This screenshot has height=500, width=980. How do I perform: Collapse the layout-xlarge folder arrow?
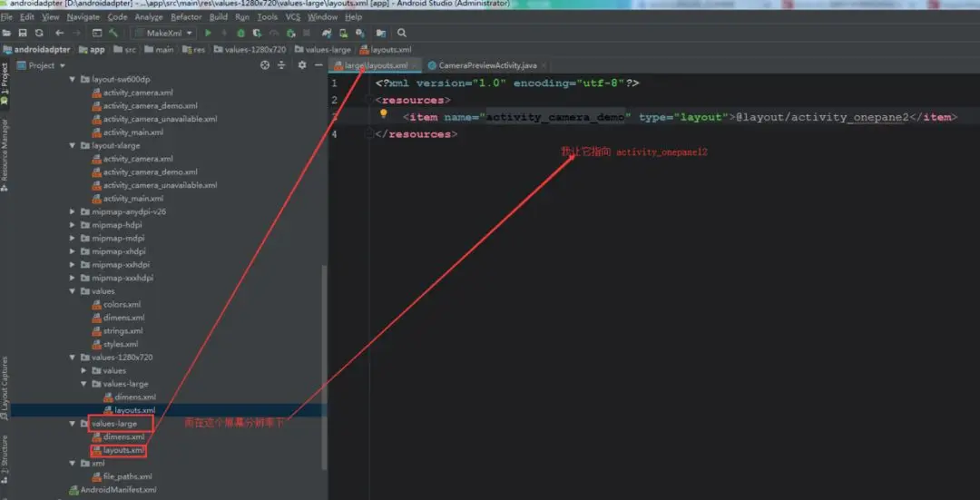point(72,145)
